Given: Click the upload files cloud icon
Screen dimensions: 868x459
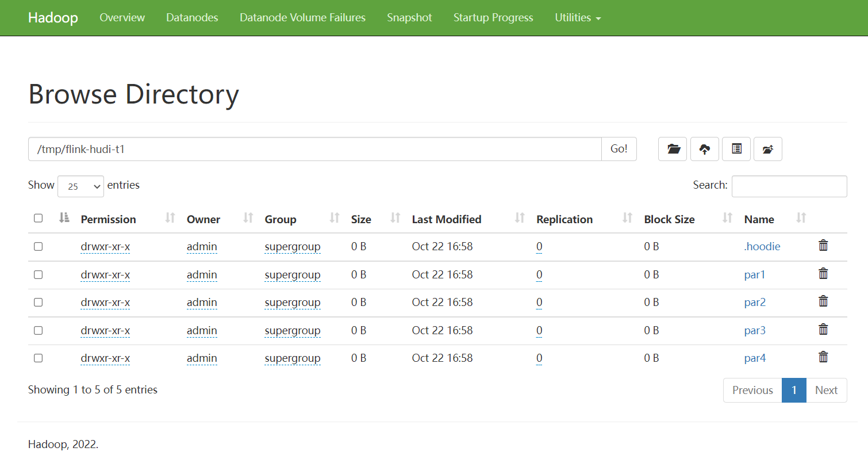Looking at the screenshot, I should [704, 149].
